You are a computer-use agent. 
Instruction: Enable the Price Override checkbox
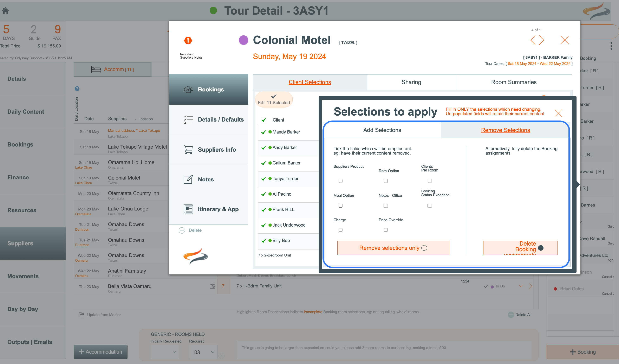(385, 230)
